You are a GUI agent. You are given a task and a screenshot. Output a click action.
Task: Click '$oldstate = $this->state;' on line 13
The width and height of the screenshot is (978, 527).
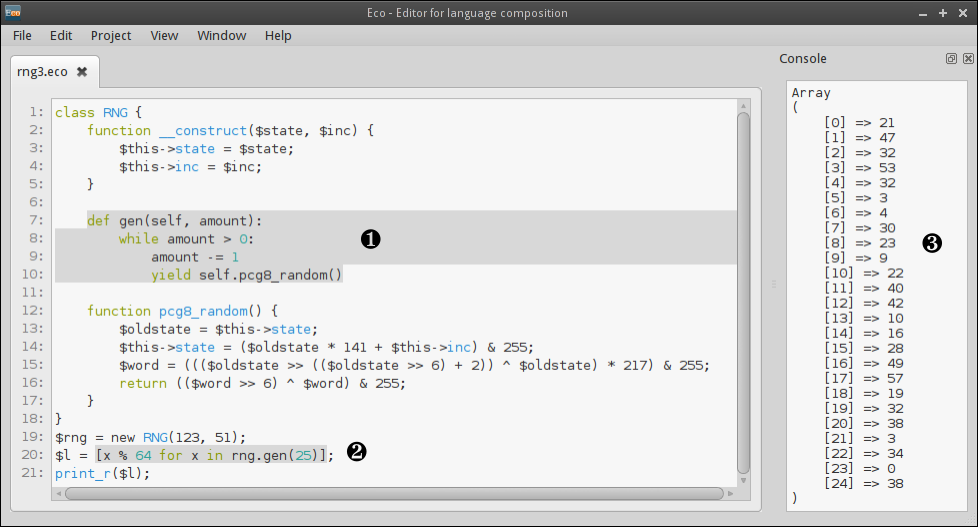click(x=218, y=329)
